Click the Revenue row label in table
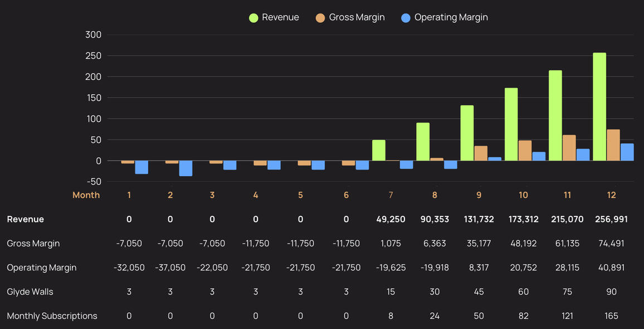The image size is (644, 329). [x=25, y=219]
